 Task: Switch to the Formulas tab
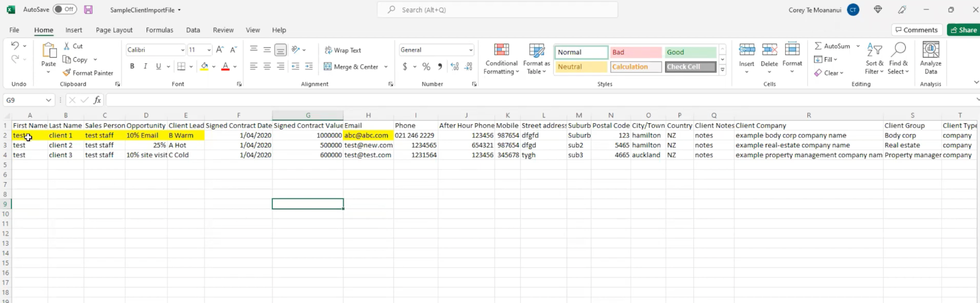pyautogui.click(x=159, y=30)
